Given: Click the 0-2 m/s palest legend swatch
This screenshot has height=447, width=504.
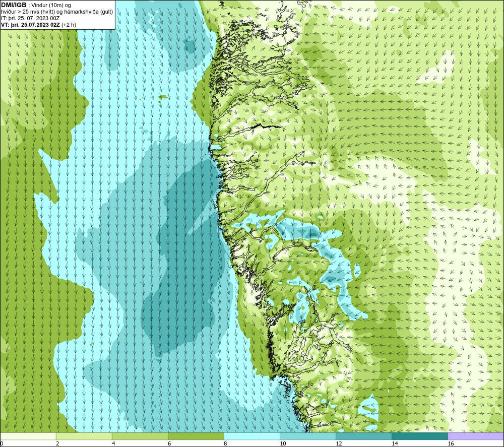Looking at the screenshot, I should pyautogui.click(x=28, y=436).
